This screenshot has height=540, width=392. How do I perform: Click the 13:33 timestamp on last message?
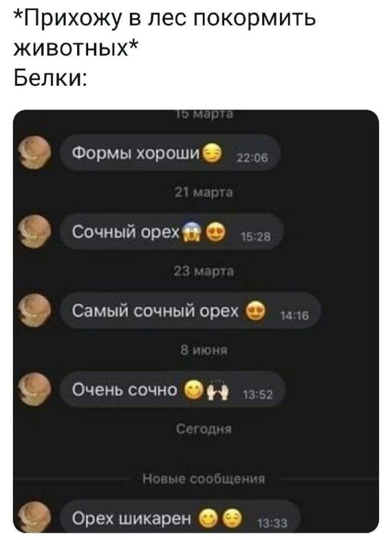click(272, 524)
